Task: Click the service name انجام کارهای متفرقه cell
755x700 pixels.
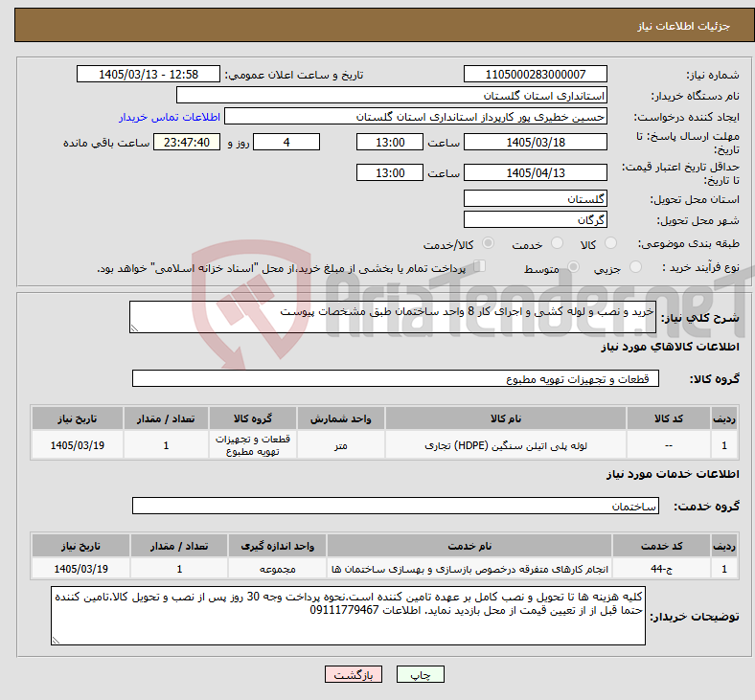Action: coord(469,569)
